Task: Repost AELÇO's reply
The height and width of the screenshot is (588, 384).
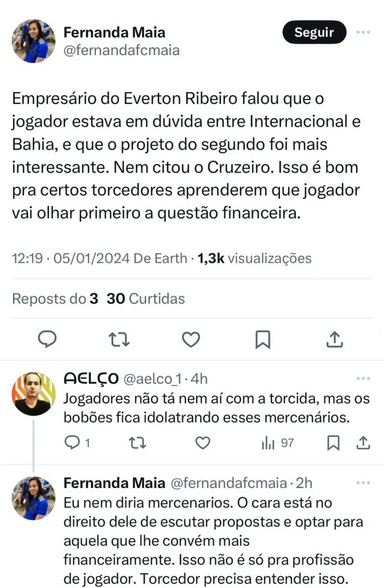Action: (137, 443)
